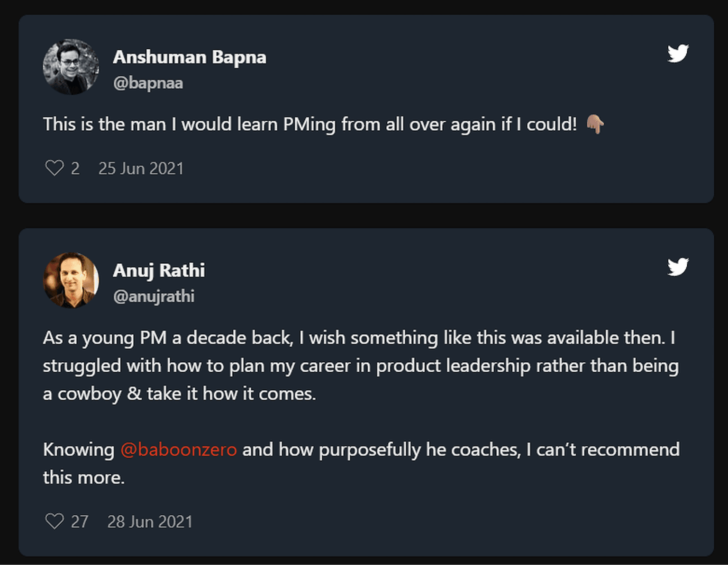Click the Twitter bird icon on Anshuman Bapna's tweet
This screenshot has height=565, width=728.
point(678,54)
